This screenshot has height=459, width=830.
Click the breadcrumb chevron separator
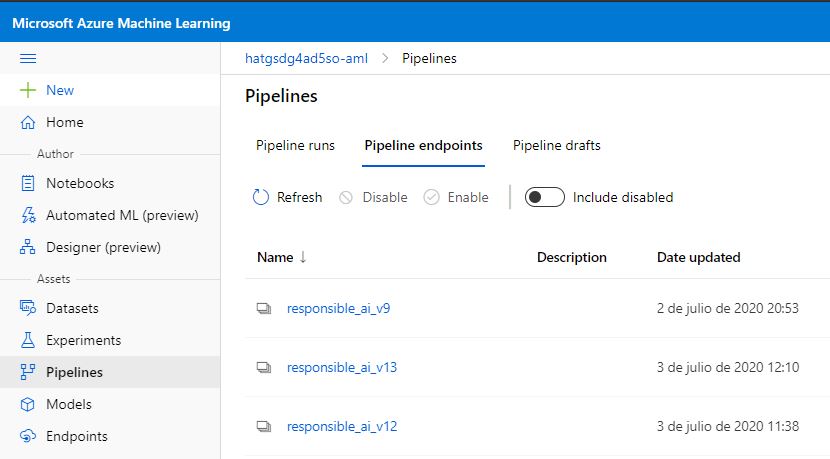pos(385,58)
